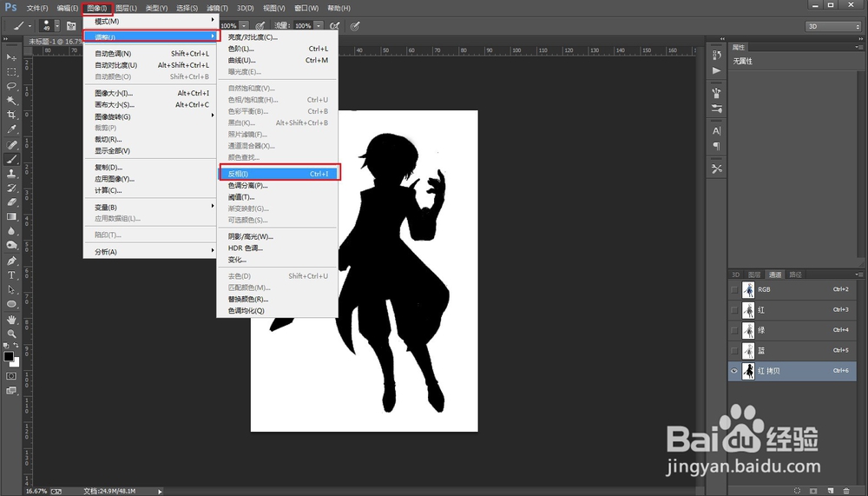This screenshot has height=496, width=868.
Task: Open the brush preset picker dropdown
Action: pyautogui.click(x=57, y=26)
